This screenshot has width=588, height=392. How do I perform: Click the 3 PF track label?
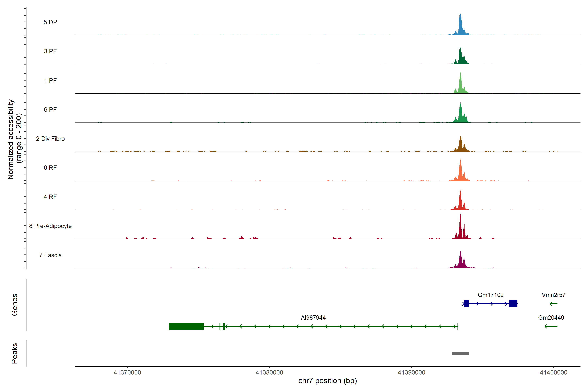[x=50, y=51]
